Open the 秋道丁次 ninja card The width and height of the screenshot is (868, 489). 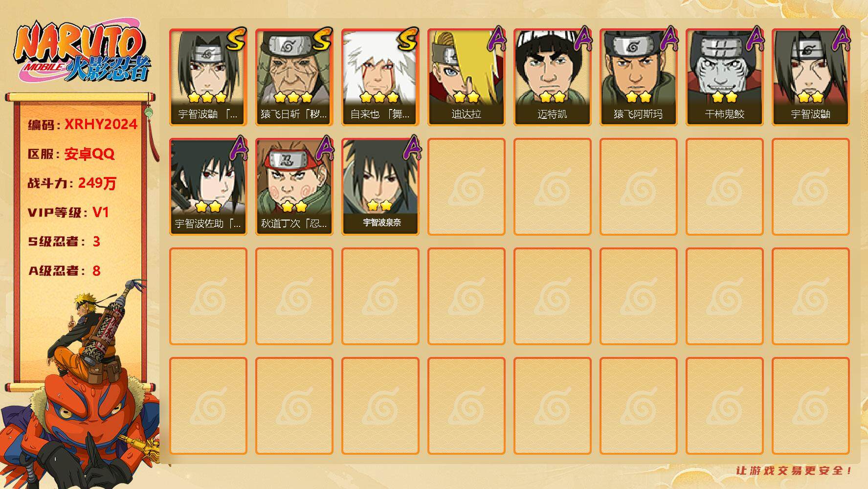pyautogui.click(x=294, y=187)
